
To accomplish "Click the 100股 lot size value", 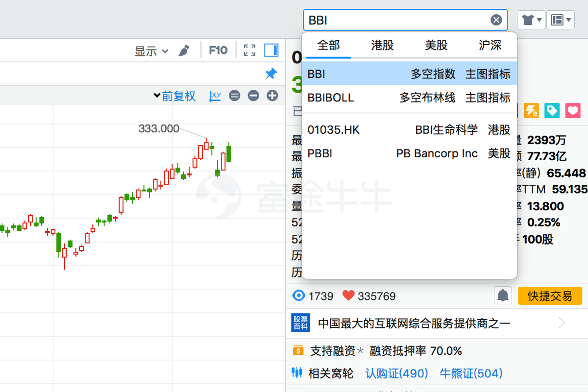I will 538,240.
